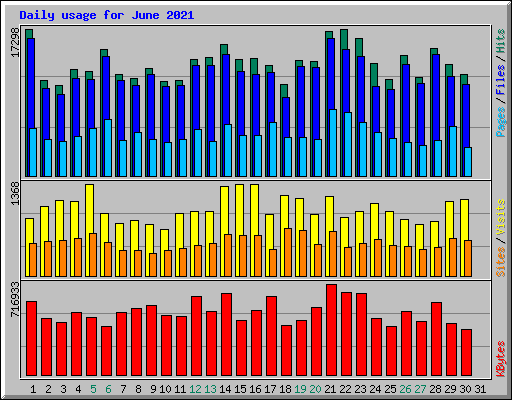
Task: Click day label '4' on the x-axis
Action: 78,389
